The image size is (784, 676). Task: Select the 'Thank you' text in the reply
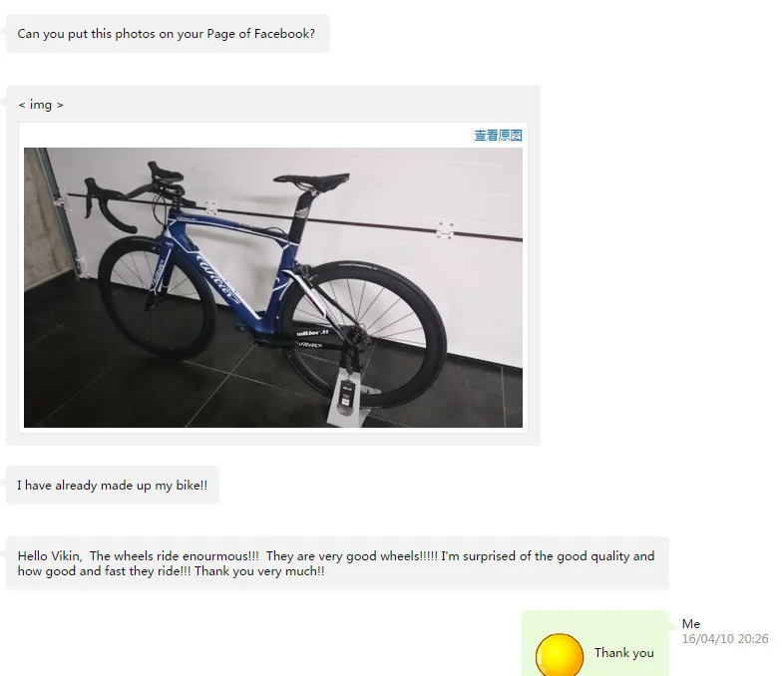click(624, 653)
